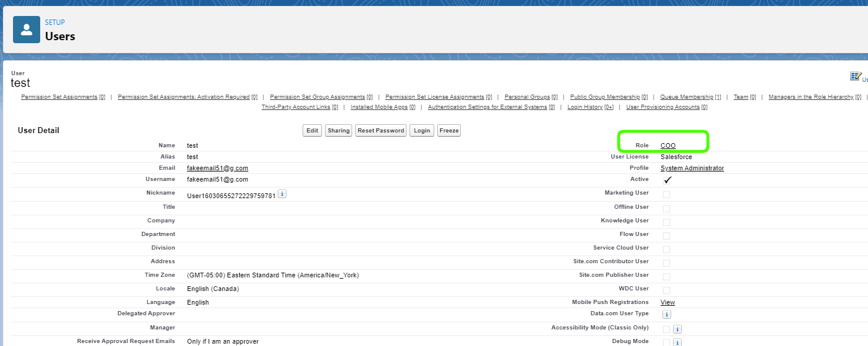Toggle the Debug Mode checkbox
Screen dimensions: 868x346
(667, 343)
